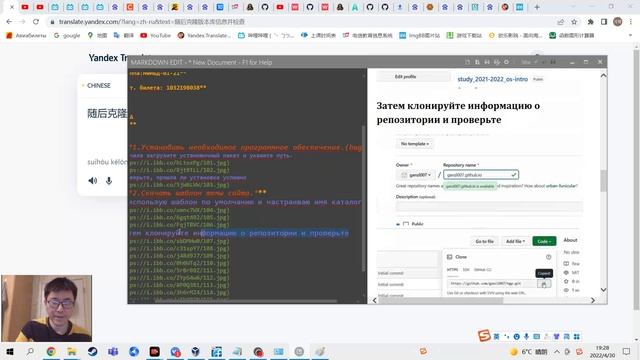Open the Yandex Translate bookmark
This screenshot has width=640, height=360.
coord(204,36)
